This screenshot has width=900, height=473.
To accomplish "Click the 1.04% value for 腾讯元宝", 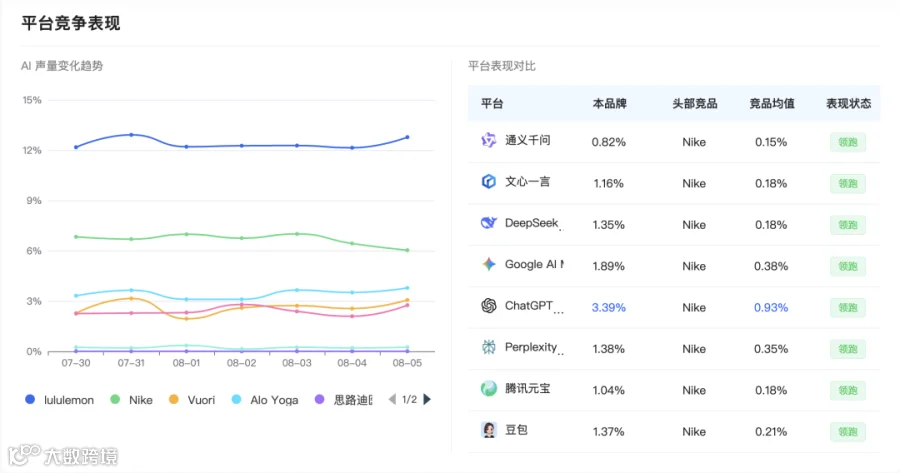I will 609,390.
